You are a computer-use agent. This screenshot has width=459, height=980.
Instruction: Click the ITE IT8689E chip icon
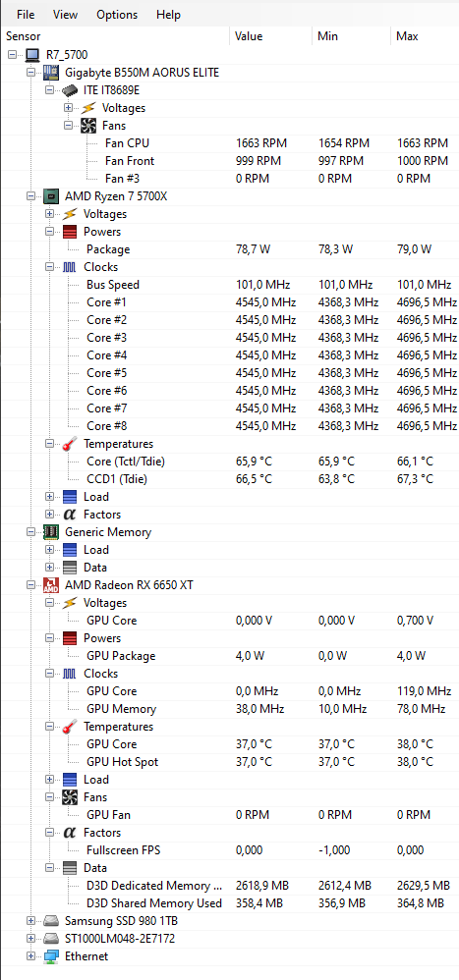(70, 90)
